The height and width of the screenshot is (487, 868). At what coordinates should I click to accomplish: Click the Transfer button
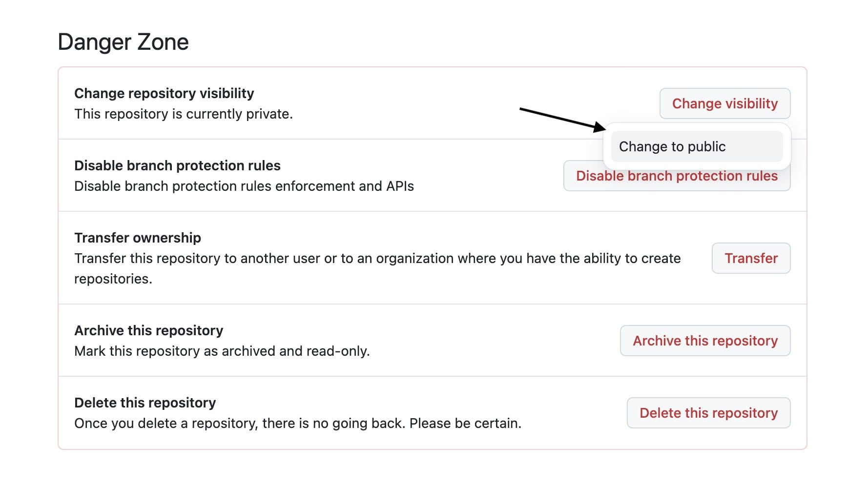pyautogui.click(x=751, y=258)
